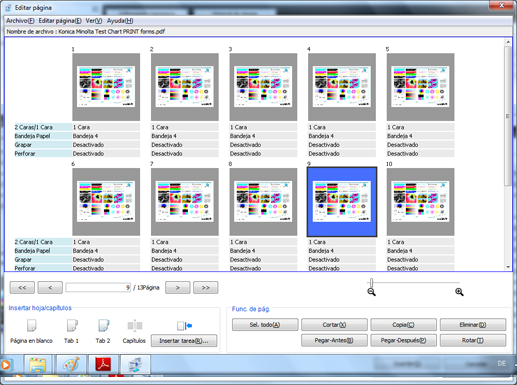Click the 'Bandeja Papel' label in first row
The width and height of the screenshot is (517, 385).
tap(43, 136)
